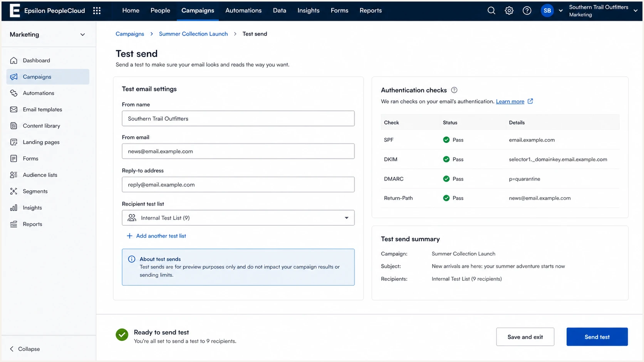Screen dimensions: 644x362
Task: Click the Dashboard home icon in sidebar
Action: pos(14,60)
